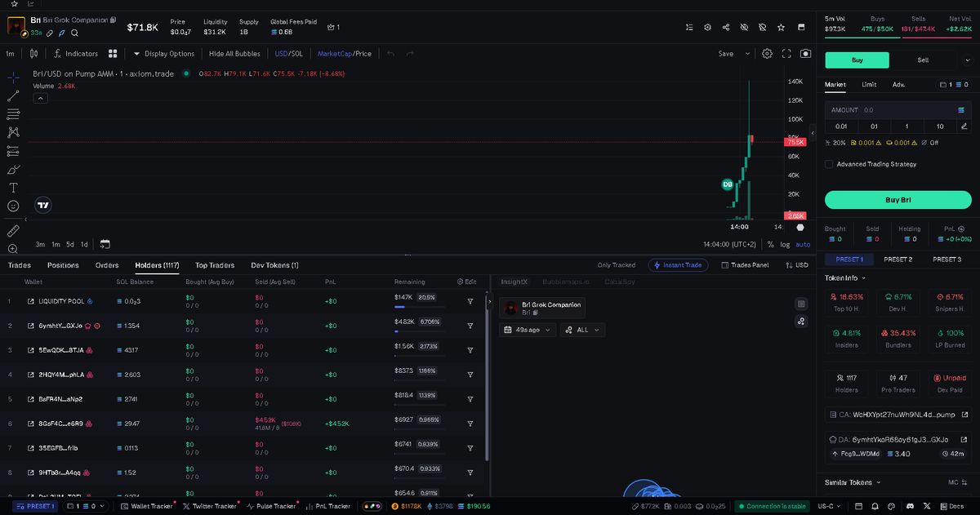Open Save layout dropdown arrow

click(x=747, y=54)
